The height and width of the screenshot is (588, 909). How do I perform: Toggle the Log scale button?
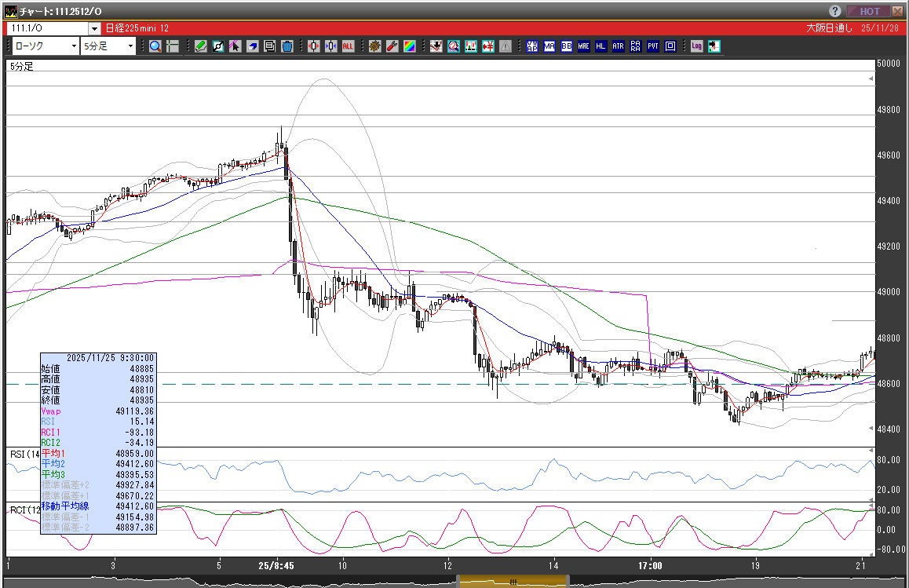point(696,46)
